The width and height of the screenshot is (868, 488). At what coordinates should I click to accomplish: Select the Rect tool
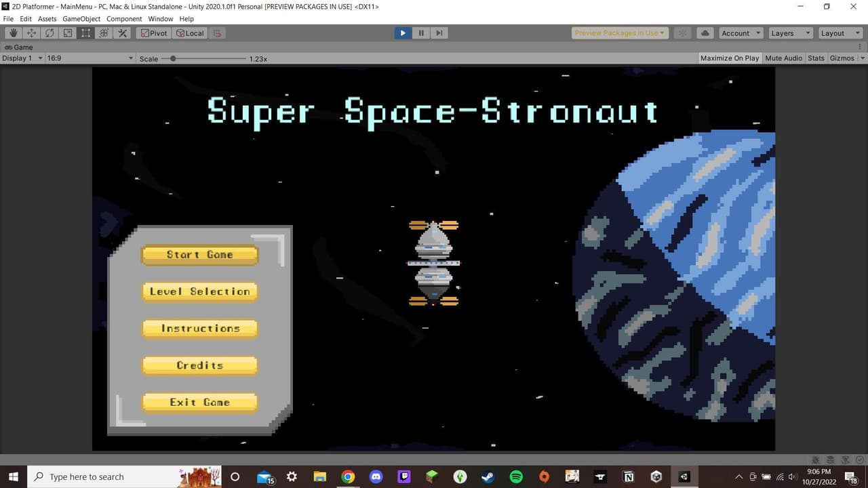[x=85, y=33]
